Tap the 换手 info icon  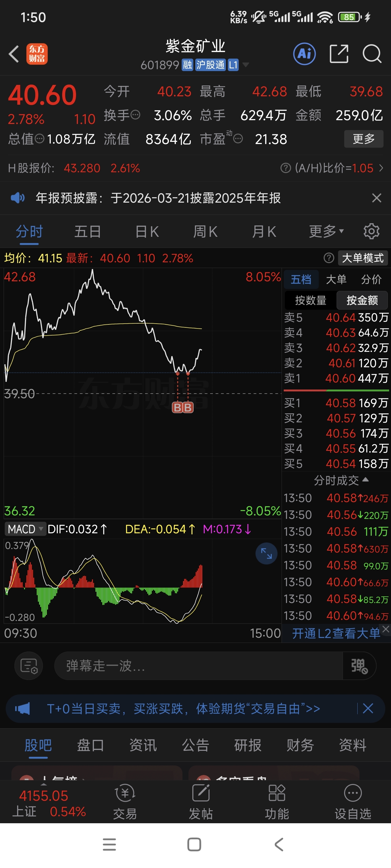tap(135, 115)
